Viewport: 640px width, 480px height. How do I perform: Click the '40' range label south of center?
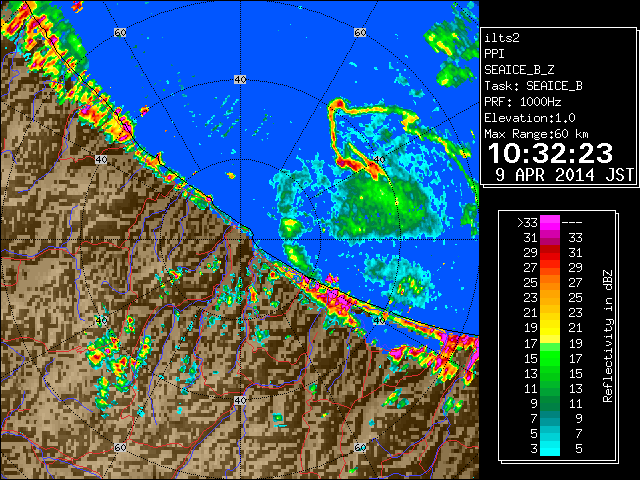pos(240,400)
